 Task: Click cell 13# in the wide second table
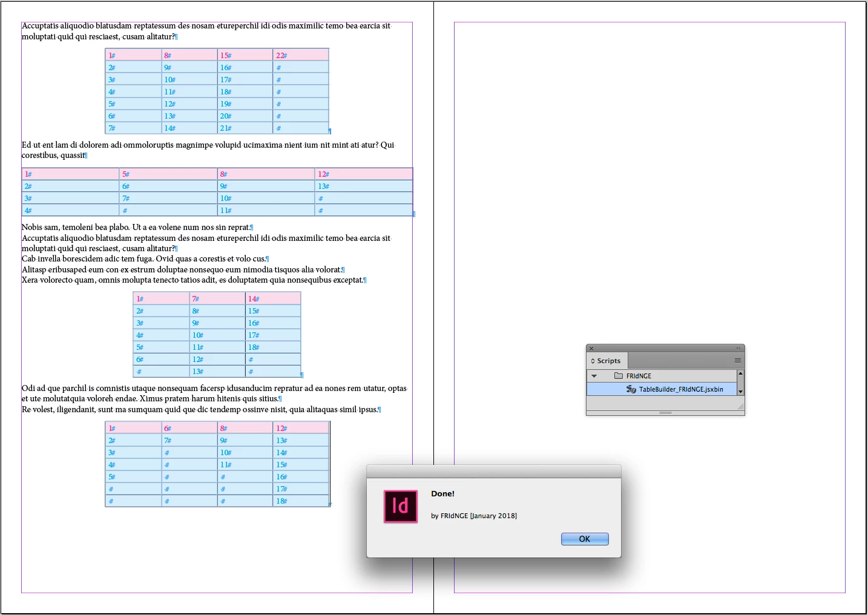tap(364, 186)
